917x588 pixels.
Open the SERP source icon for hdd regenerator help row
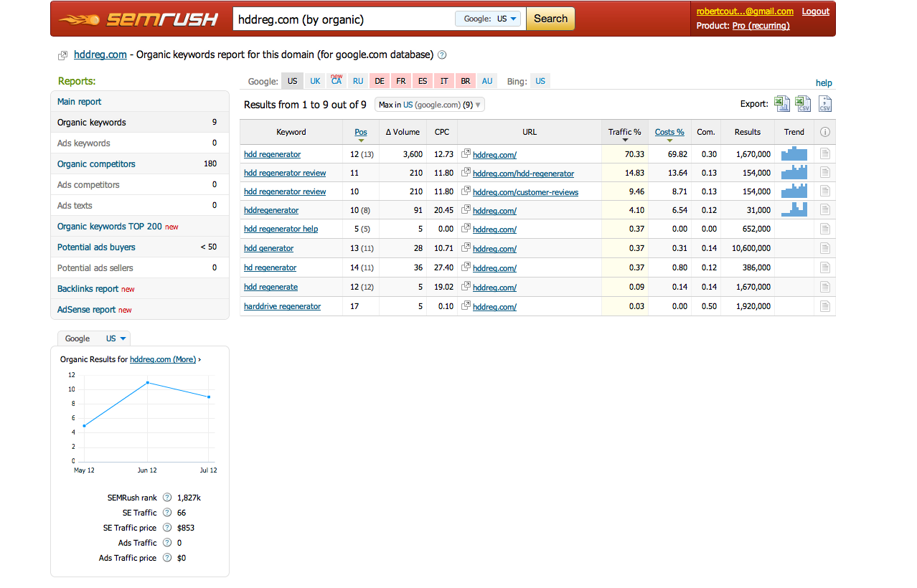[x=825, y=229]
